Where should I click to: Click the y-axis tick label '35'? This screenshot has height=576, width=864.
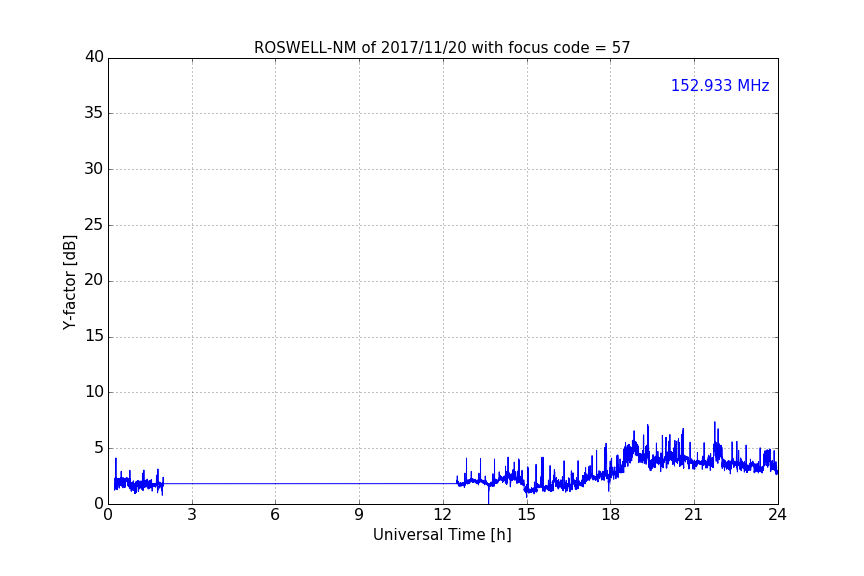coord(94,113)
